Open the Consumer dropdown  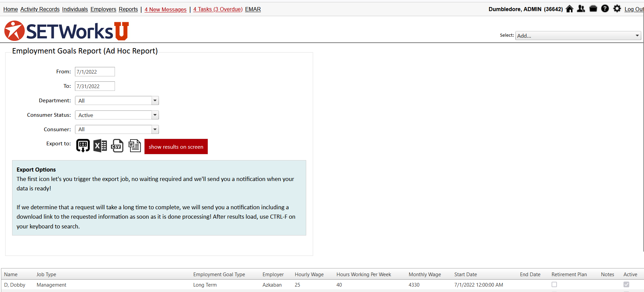click(x=117, y=130)
